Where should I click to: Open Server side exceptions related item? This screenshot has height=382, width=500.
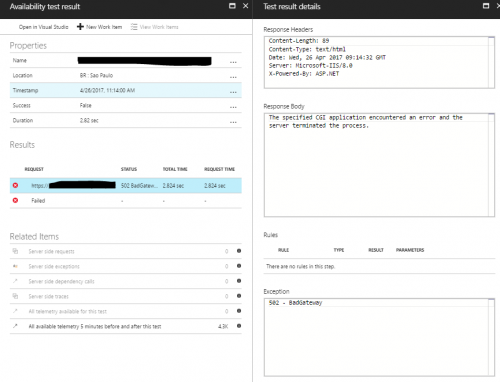pyautogui.click(x=126, y=266)
